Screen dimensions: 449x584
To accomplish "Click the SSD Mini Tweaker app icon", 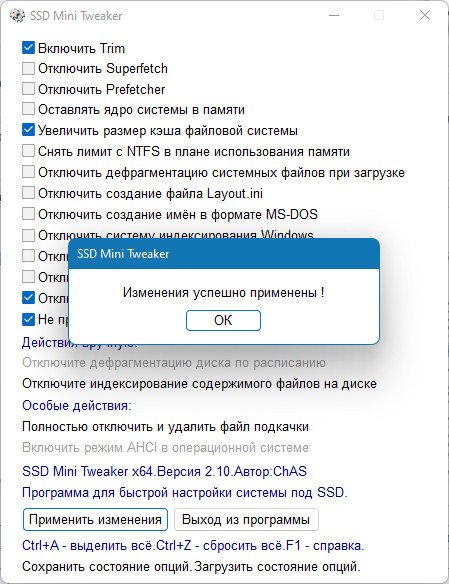I will pyautogui.click(x=16, y=16).
